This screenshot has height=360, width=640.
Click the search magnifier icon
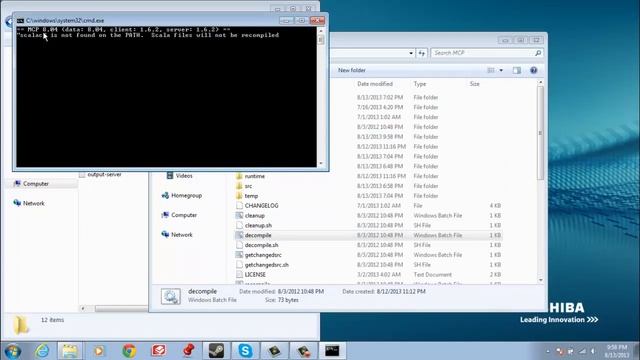tap(538, 53)
